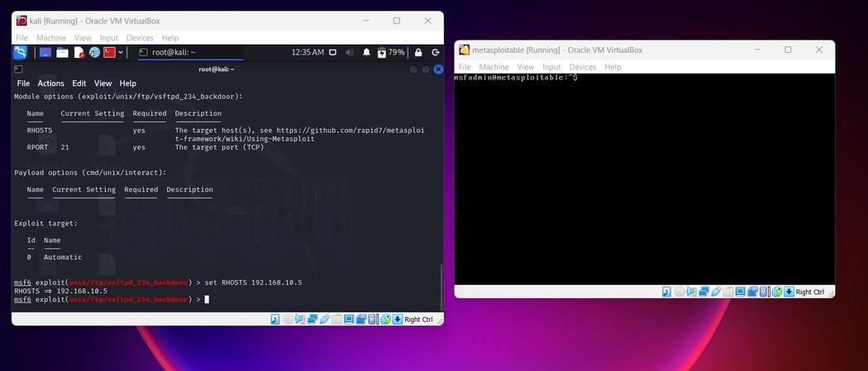This screenshot has height=371, width=868.
Task: Click shared folders icon in metasploitable status bar
Action: [727, 292]
